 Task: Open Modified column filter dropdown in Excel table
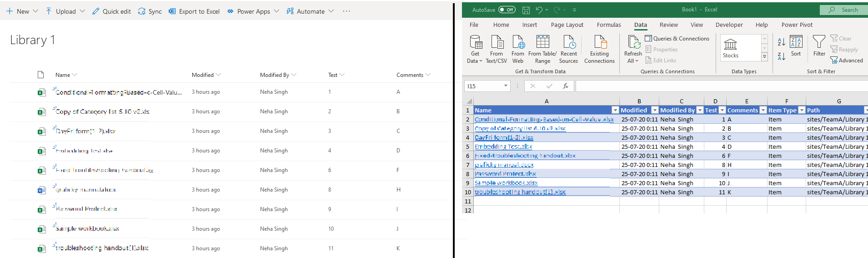pyautogui.click(x=654, y=110)
